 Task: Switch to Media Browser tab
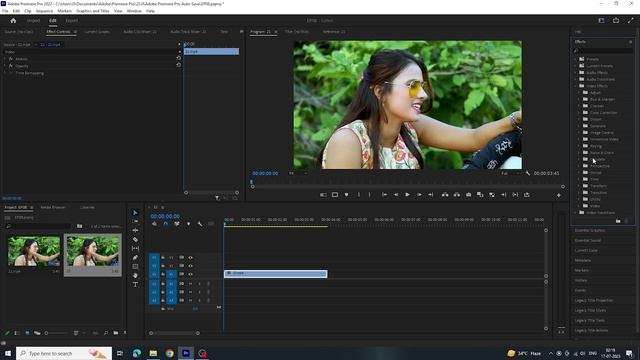click(x=53, y=207)
